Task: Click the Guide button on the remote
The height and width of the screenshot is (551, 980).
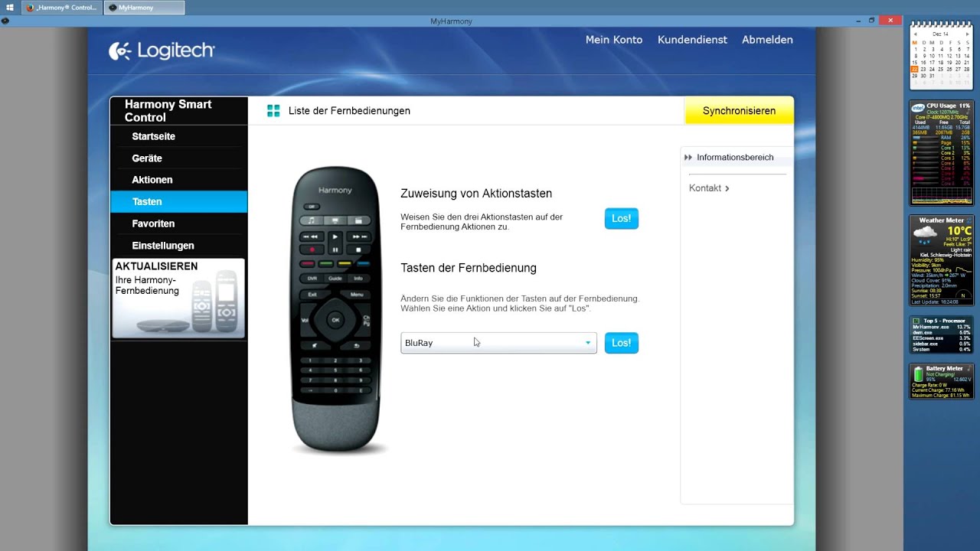Action: click(x=335, y=279)
